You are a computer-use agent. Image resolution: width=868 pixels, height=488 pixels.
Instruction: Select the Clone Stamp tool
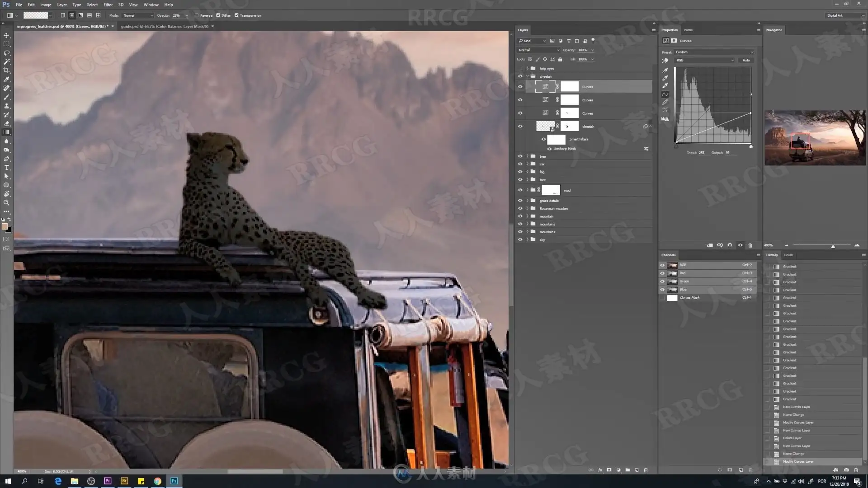[x=6, y=106]
